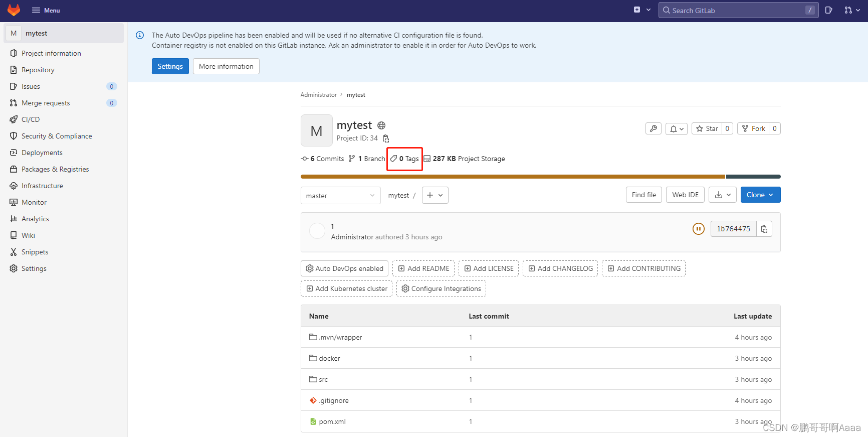
Task: Open the Issues icon in top bar
Action: pos(828,10)
